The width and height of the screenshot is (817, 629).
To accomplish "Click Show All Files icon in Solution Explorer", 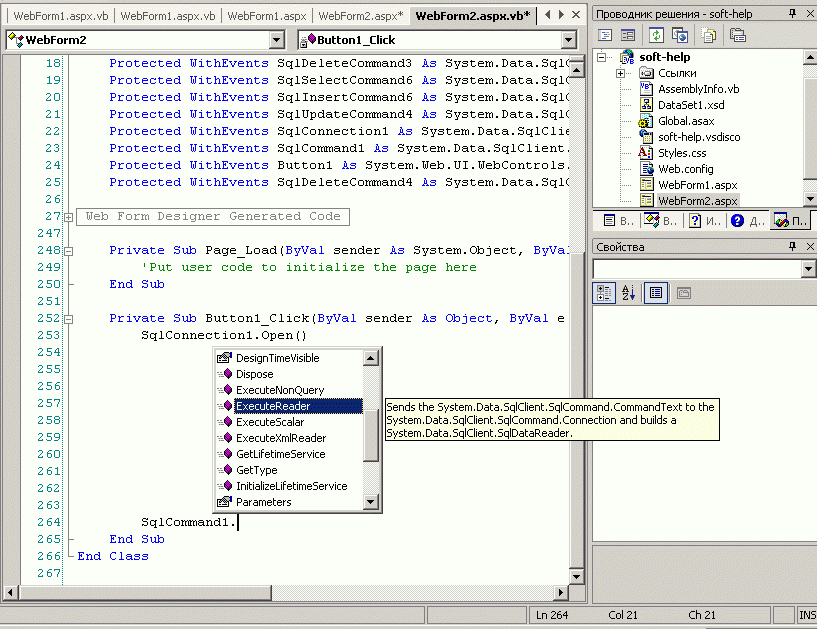I will [709, 35].
